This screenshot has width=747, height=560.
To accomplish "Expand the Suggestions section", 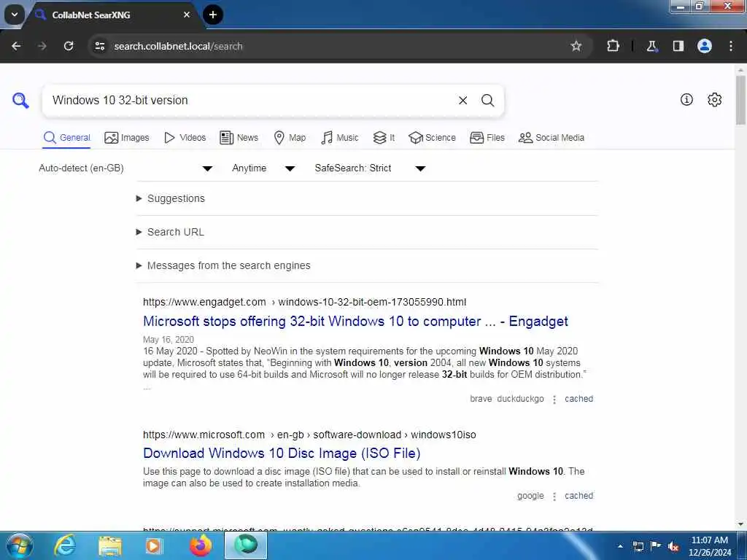I will 171,198.
